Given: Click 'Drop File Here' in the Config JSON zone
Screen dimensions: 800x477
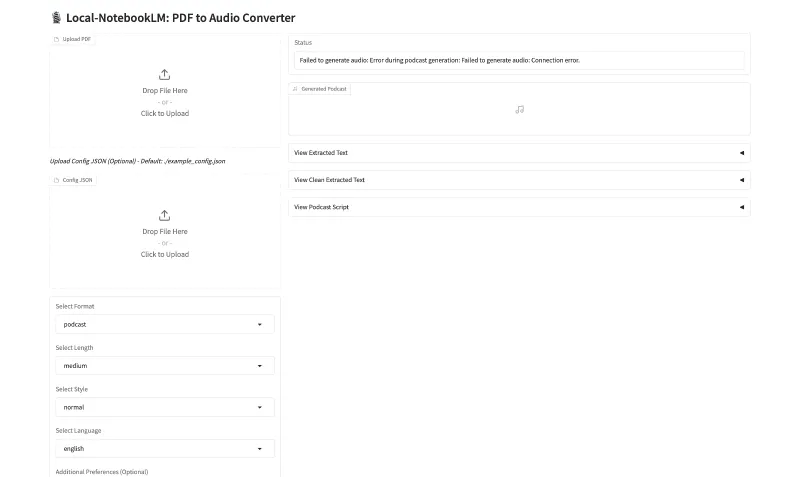Looking at the screenshot, I should (x=165, y=232).
